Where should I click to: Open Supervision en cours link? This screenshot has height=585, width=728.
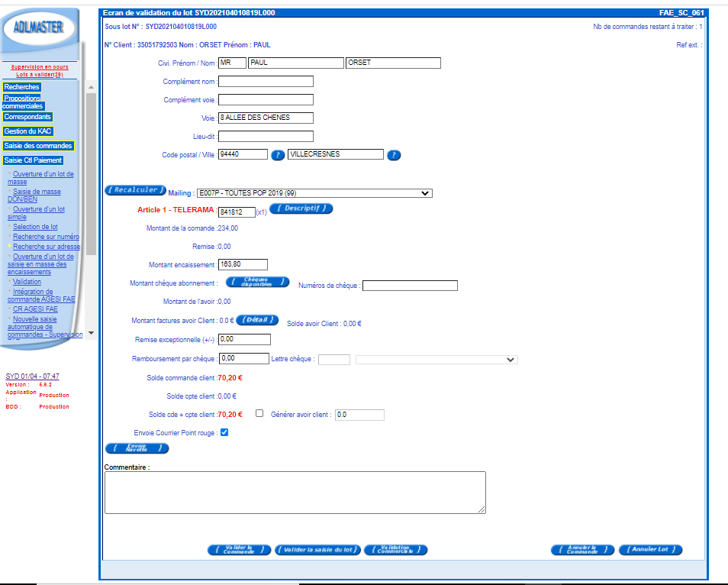(40, 67)
